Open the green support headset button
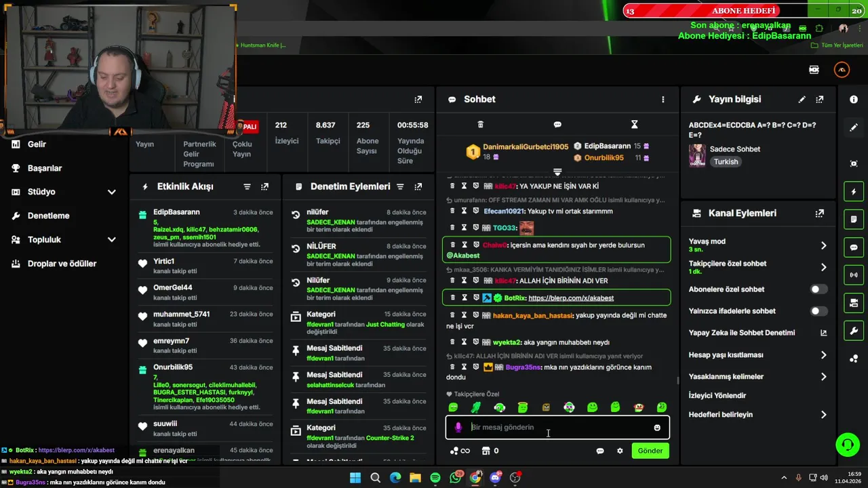Image resolution: width=868 pixels, height=488 pixels. (x=848, y=445)
